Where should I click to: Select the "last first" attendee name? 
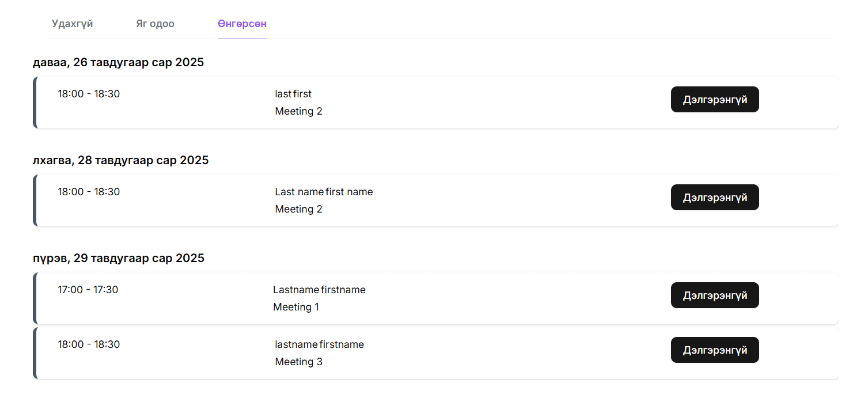click(x=293, y=94)
